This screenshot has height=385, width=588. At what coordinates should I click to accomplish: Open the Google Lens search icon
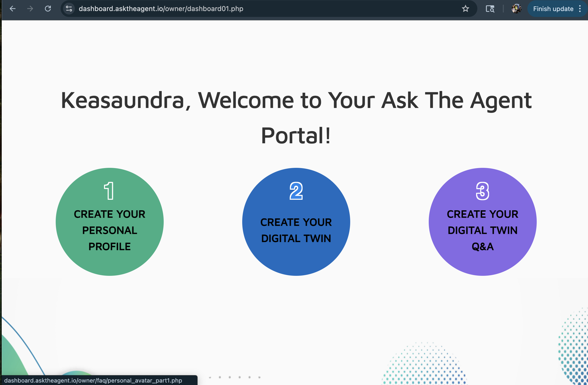(x=490, y=9)
